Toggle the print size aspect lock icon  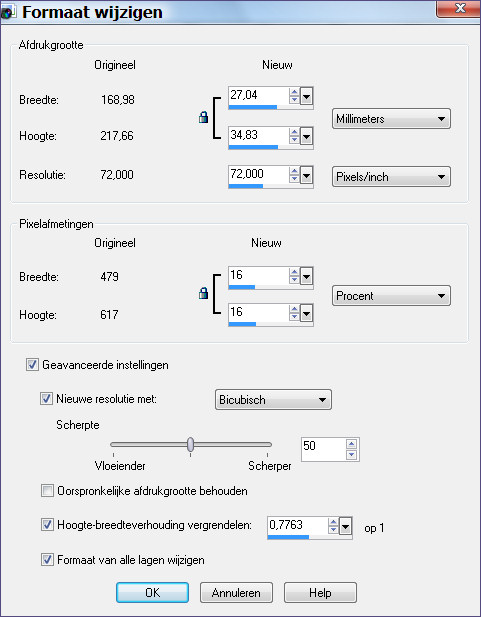click(x=203, y=117)
